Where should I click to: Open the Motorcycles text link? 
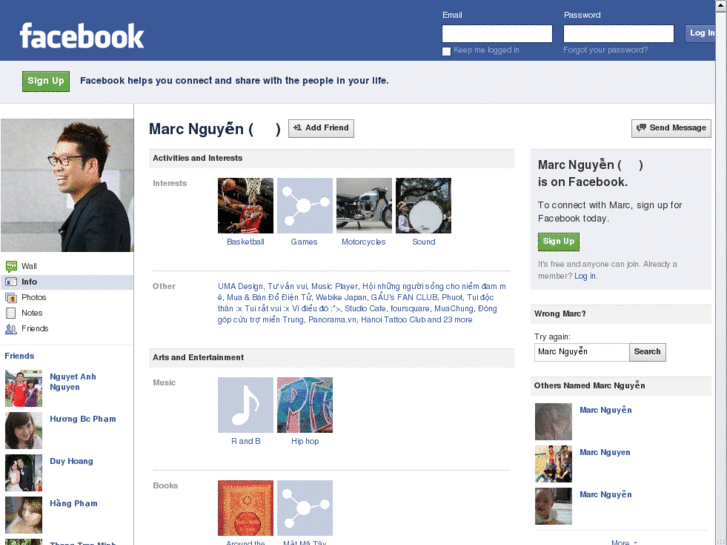(364, 242)
